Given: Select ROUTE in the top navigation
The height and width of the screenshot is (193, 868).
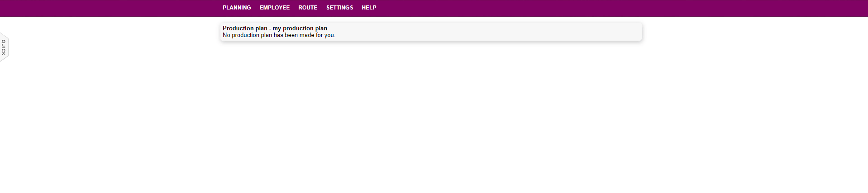Looking at the screenshot, I should [308, 8].
